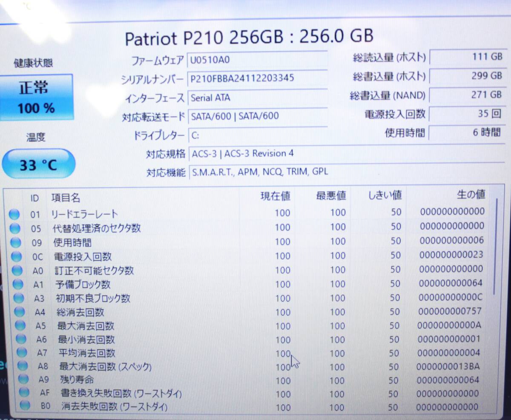Click the 現在値 column header
The width and height of the screenshot is (511, 420).
(x=275, y=196)
